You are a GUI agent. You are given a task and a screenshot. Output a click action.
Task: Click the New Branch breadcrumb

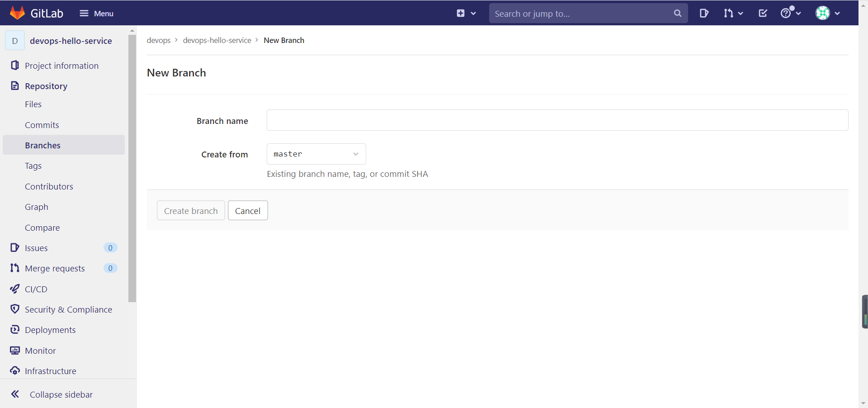[x=284, y=40]
